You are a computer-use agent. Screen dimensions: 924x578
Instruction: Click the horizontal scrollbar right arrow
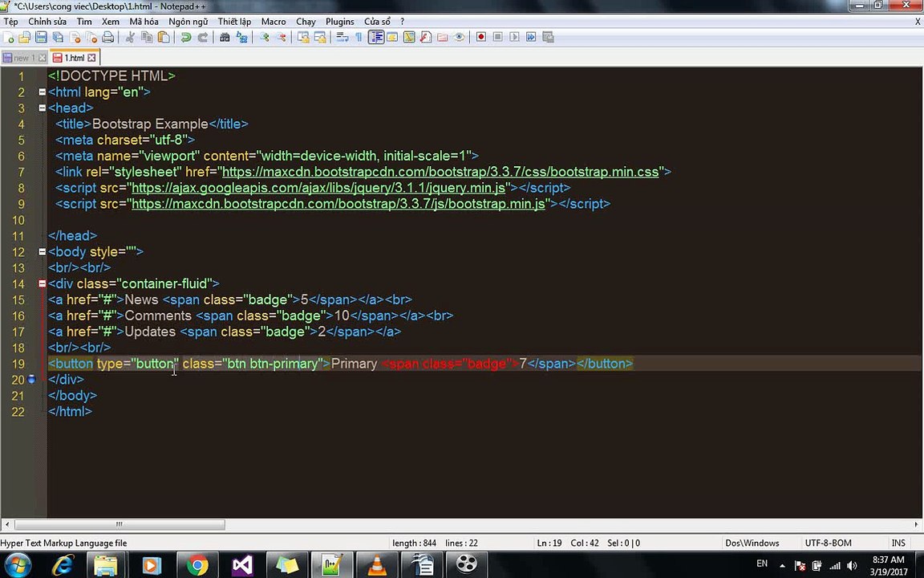pyautogui.click(x=917, y=524)
